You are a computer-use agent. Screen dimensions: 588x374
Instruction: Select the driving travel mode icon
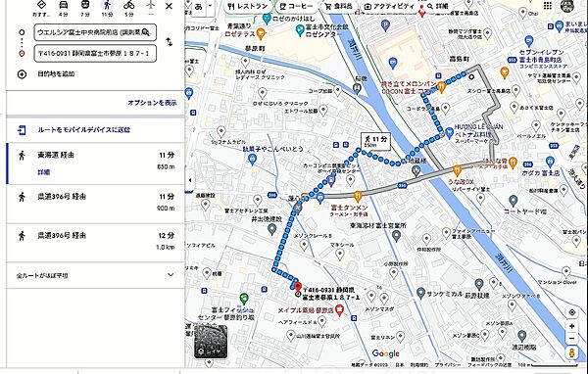[64, 5]
